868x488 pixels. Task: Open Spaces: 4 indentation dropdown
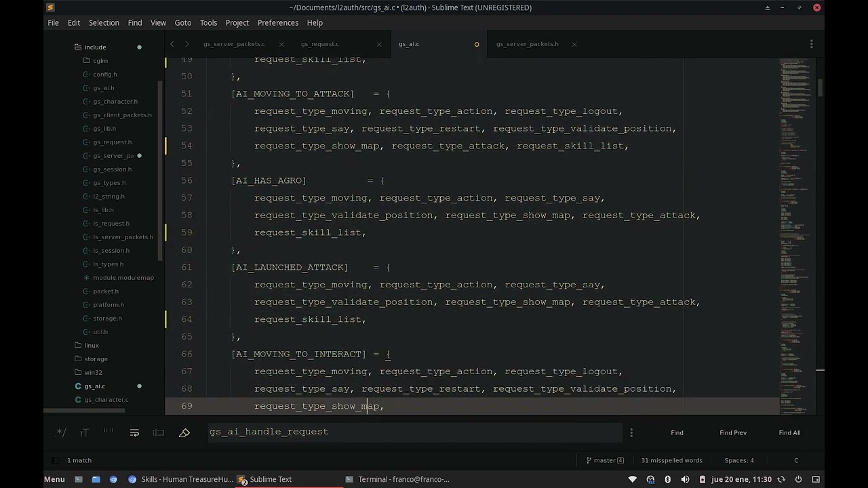click(x=739, y=460)
